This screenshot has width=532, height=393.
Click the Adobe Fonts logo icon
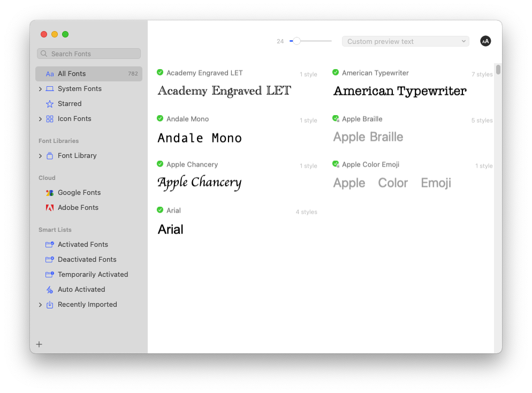(x=50, y=208)
